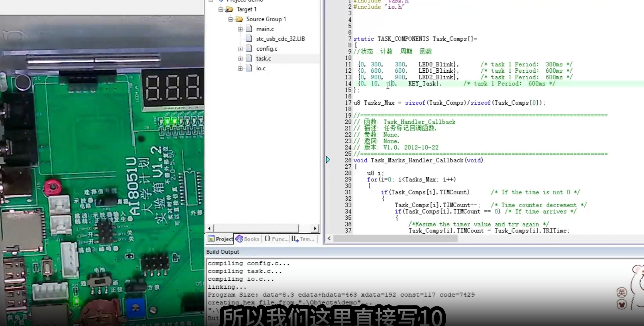
Task: Click 'compiling io.c...' in build output
Action: tap(241, 279)
